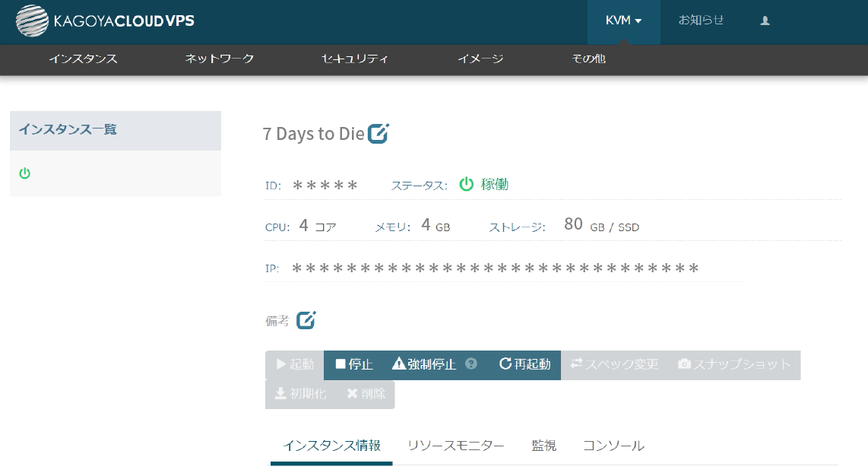
Task: Edit the 7 Days to Die instance name
Action: coord(378,133)
